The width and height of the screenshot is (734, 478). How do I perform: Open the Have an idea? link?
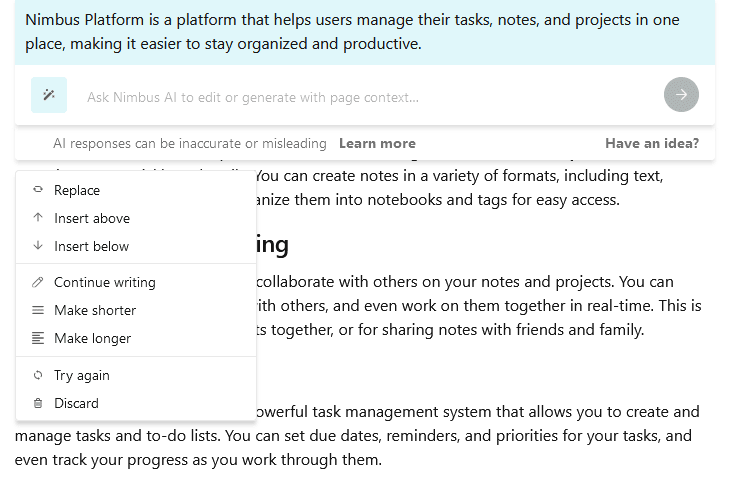click(x=652, y=143)
